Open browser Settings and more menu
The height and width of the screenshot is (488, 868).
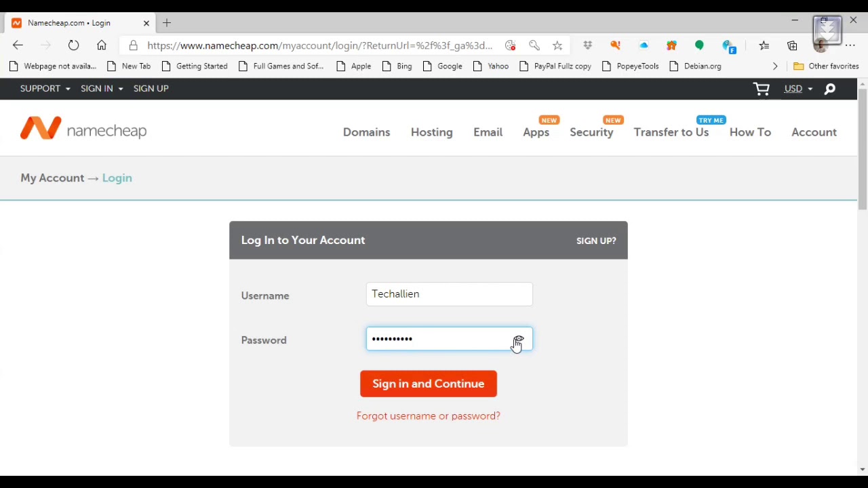point(850,45)
